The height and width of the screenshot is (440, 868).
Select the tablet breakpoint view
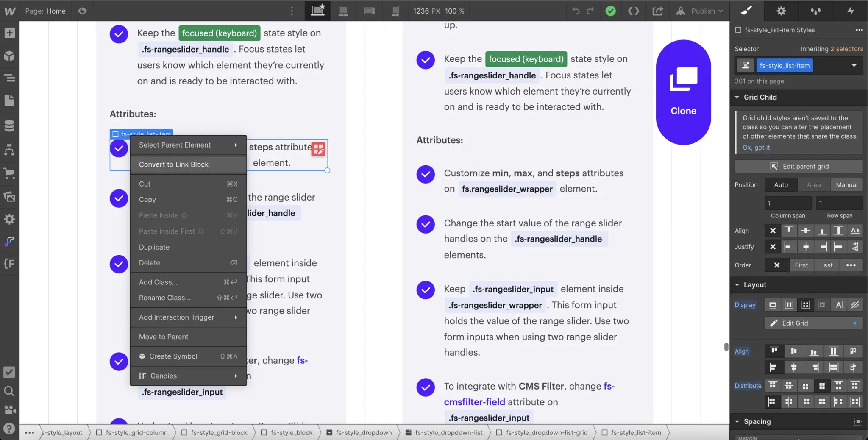coord(343,11)
